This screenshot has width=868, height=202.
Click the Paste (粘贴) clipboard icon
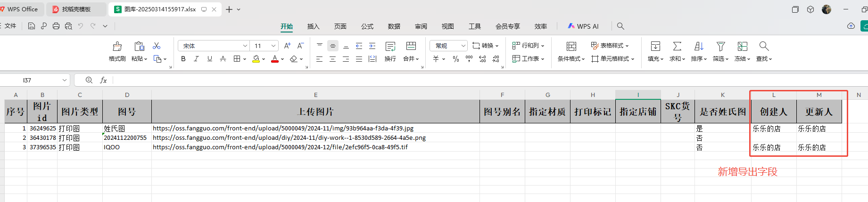139,46
